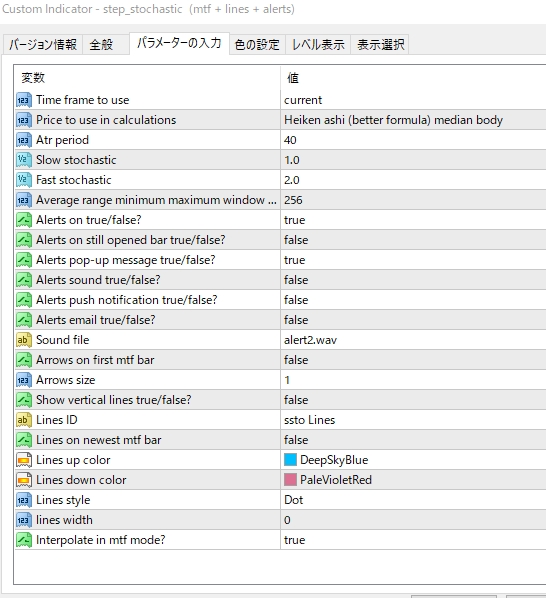Click the icon beside Average range minimum maximum window
The width and height of the screenshot is (546, 598).
tap(24, 200)
